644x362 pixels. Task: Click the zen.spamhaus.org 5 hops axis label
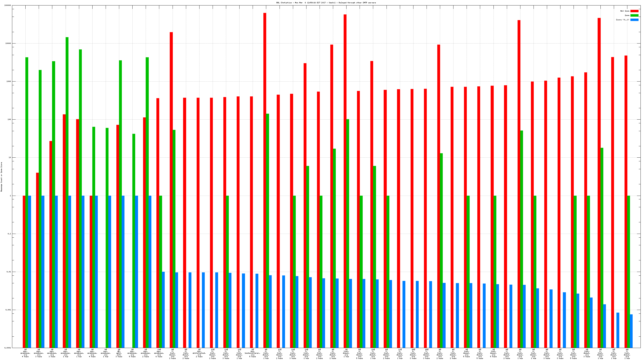132,353
